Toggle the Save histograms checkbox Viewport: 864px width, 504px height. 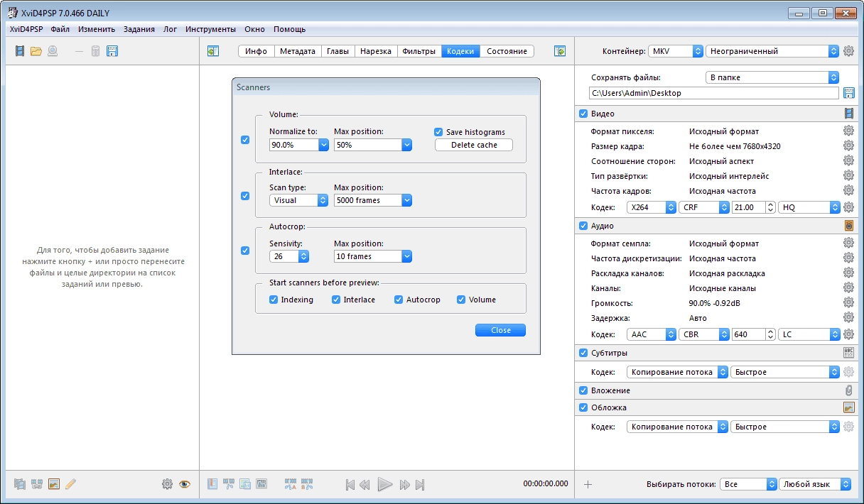coord(438,132)
